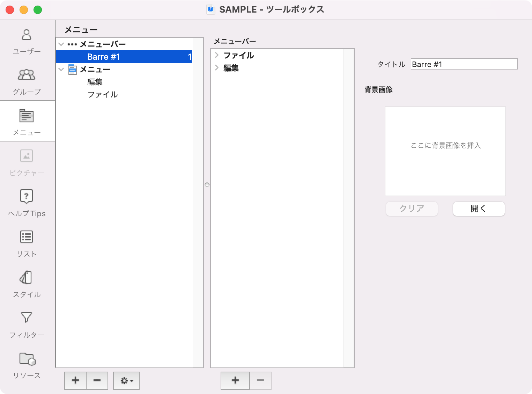Collapse the メニューバー tree branch
The height and width of the screenshot is (394, 532).
(61, 44)
